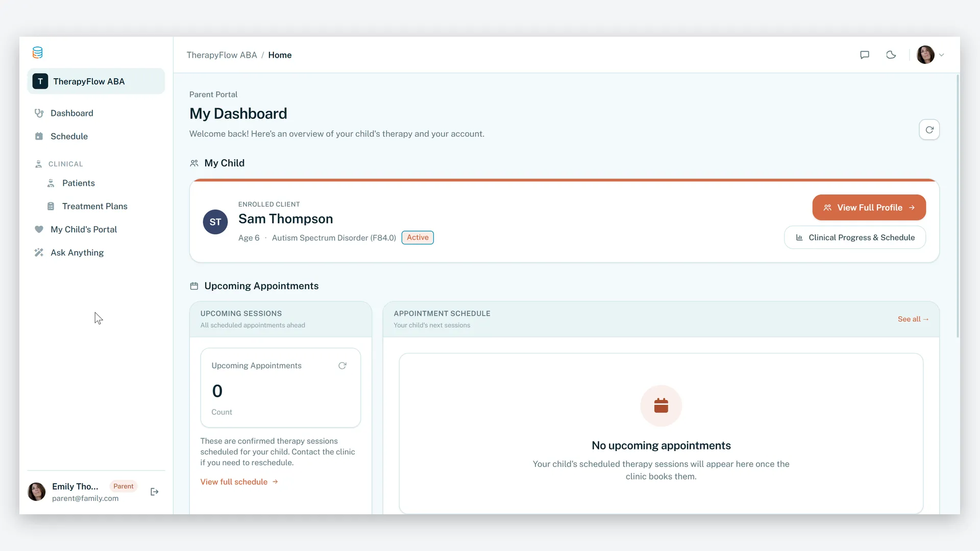Click the No upcoming appointments message
980x551 pixels.
click(x=661, y=445)
